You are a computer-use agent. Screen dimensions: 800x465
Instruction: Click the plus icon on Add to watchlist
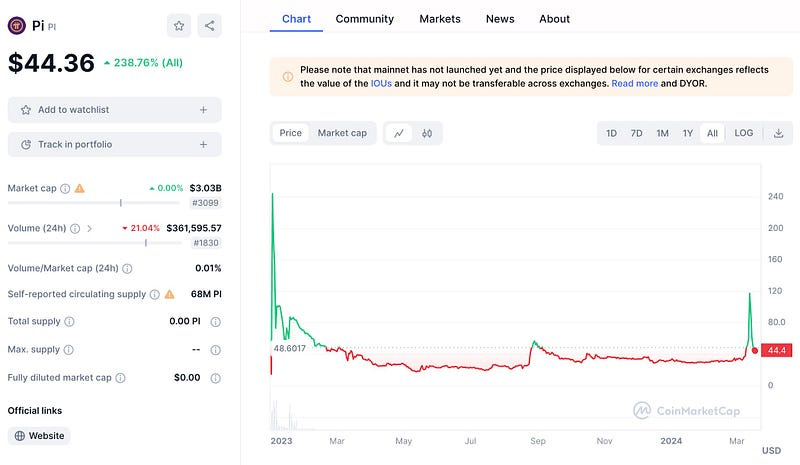pyautogui.click(x=203, y=110)
